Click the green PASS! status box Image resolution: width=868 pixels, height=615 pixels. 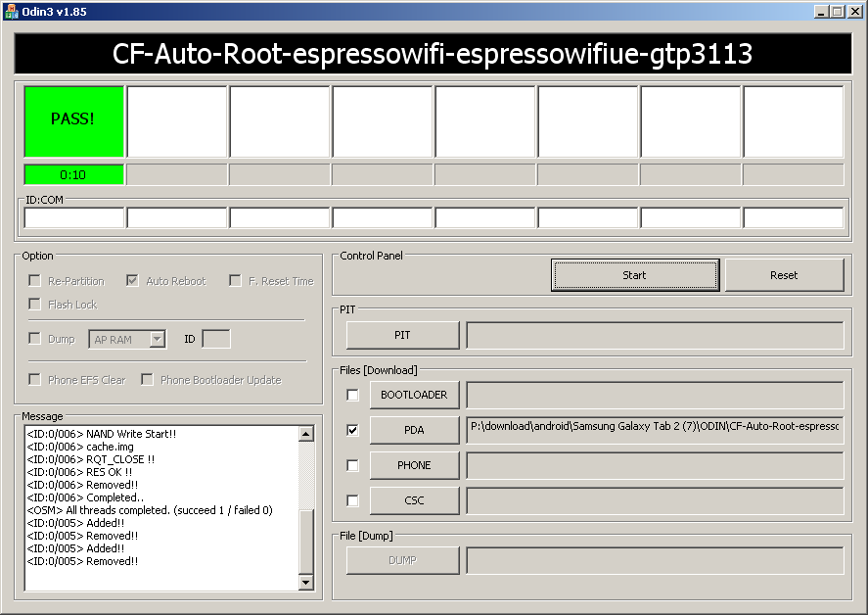pos(73,121)
